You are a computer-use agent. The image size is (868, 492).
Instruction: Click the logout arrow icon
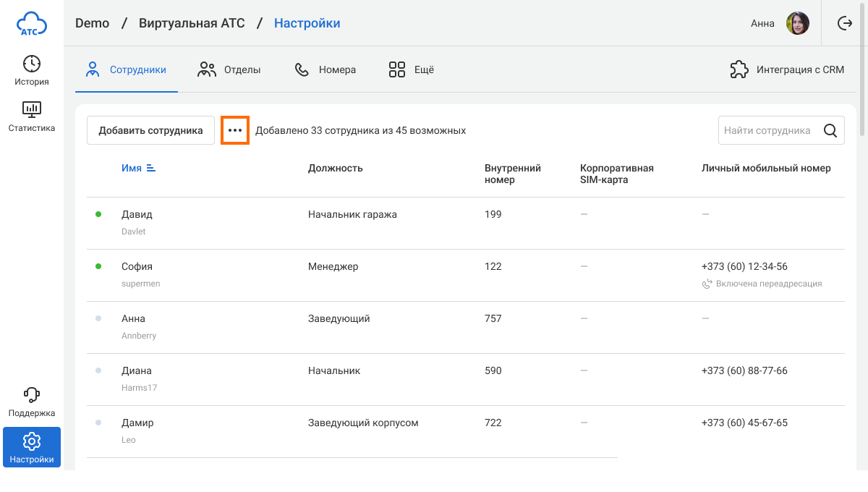844,23
